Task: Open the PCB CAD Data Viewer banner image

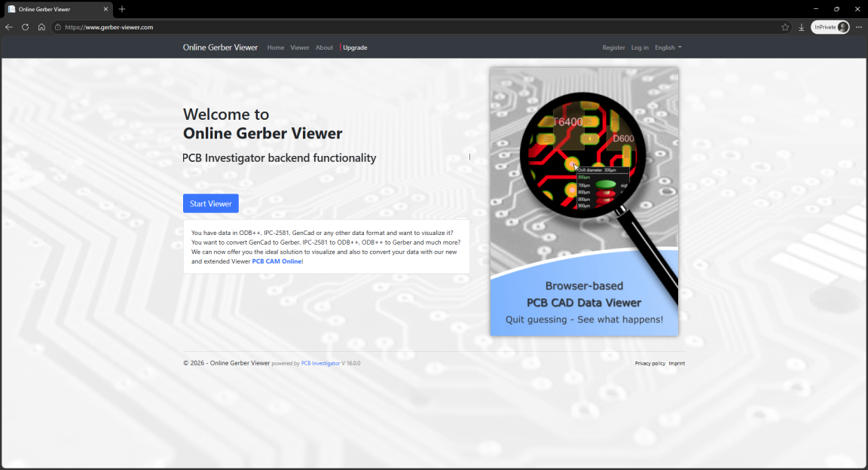Action: (x=584, y=202)
